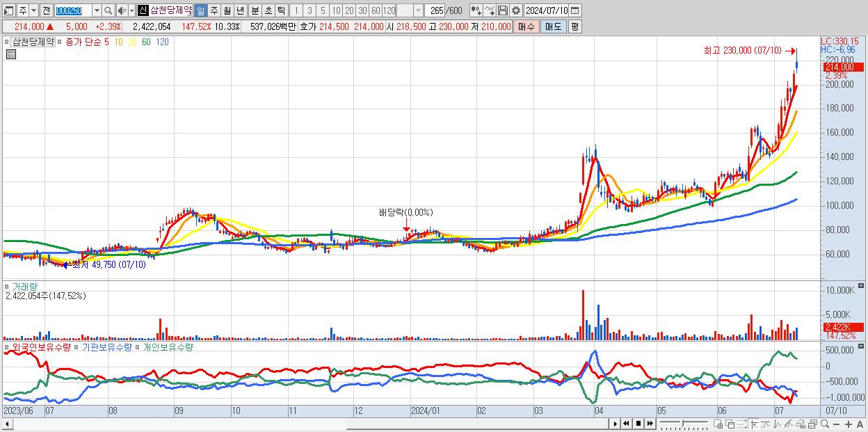
Task: Click the 265 bar count field
Action: coord(435,10)
